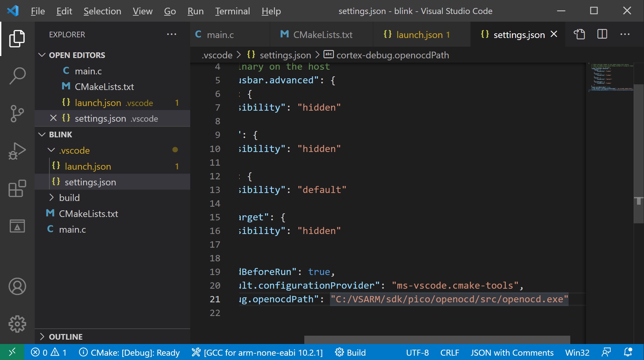644x360 pixels.
Task: Open the File menu
Action: (38, 11)
